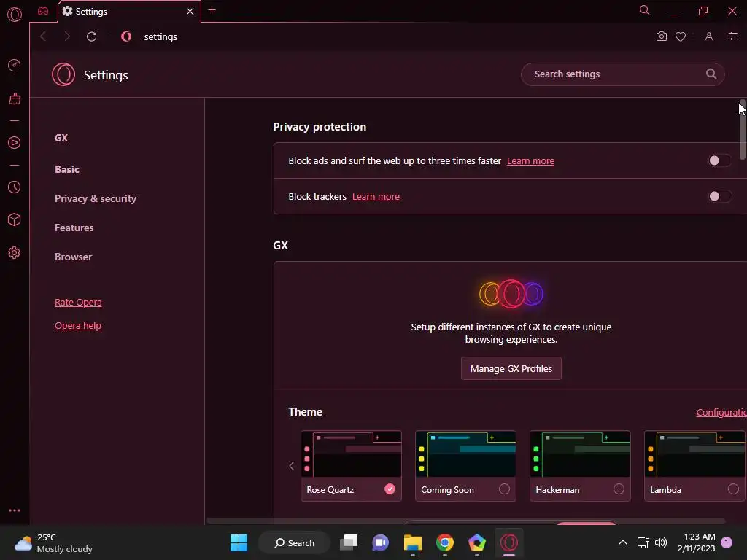Open the sidebar three-dots options
Screen dimensions: 747x560
15,510
